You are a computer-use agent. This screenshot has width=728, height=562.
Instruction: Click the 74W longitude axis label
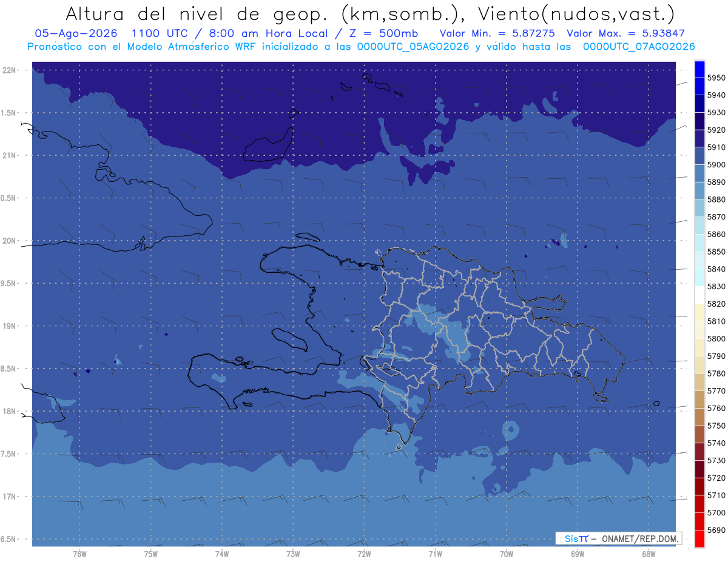[221, 554]
